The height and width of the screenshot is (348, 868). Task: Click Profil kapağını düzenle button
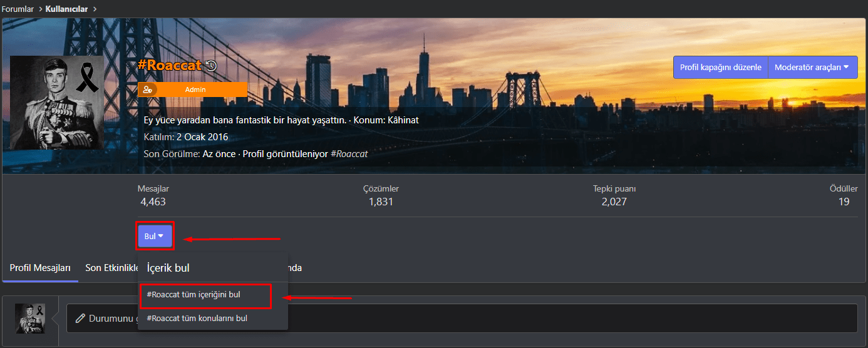(x=721, y=67)
